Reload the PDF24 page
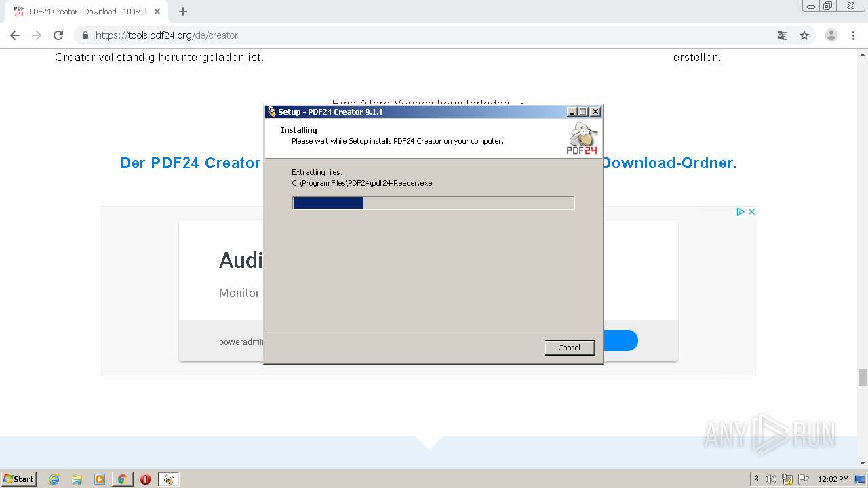This screenshot has width=868, height=488. (58, 35)
